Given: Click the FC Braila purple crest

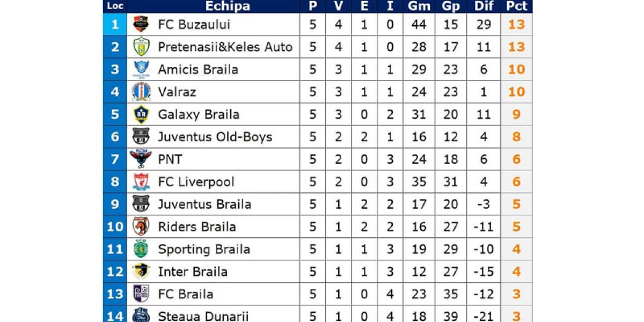Looking at the screenshot, I should pos(141,294).
